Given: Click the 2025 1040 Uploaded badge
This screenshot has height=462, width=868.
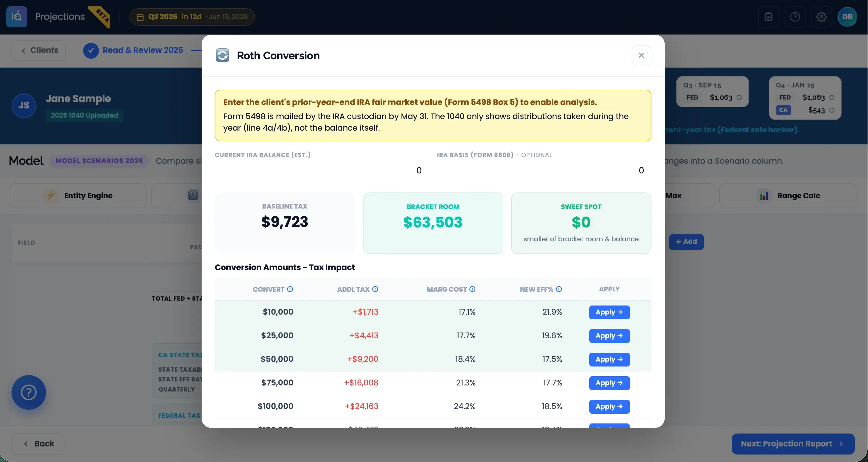Looking at the screenshot, I should 85,115.
